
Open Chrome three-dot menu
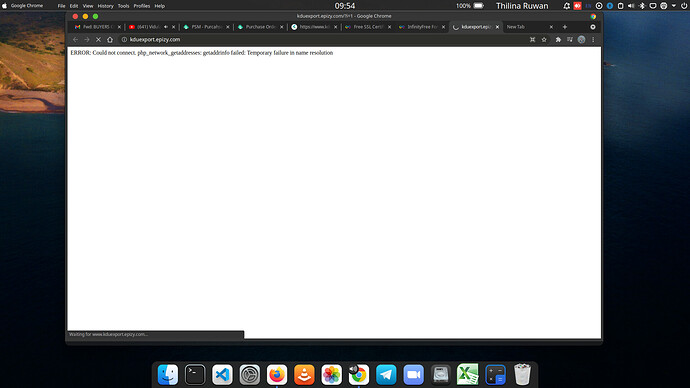[593, 40]
